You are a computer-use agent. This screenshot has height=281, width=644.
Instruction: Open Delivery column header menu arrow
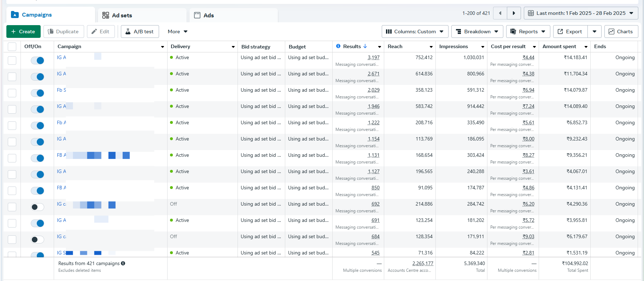[x=233, y=47]
